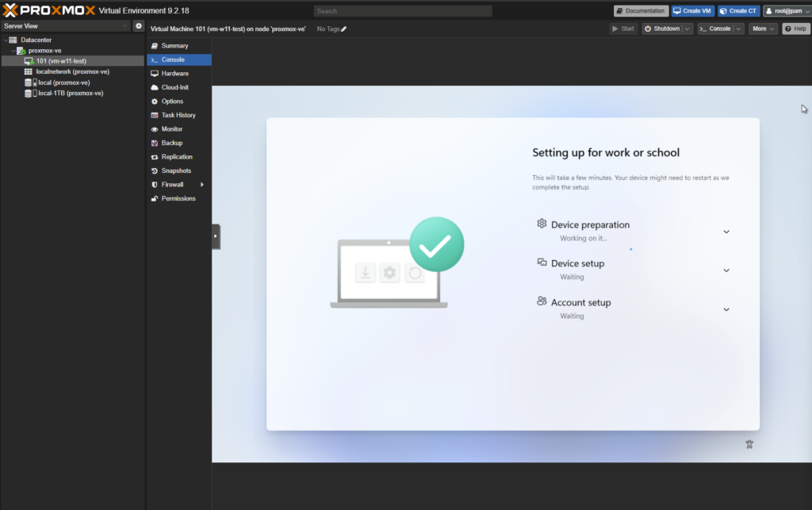Open the Backup tab
This screenshot has width=812, height=510.
[178, 143]
